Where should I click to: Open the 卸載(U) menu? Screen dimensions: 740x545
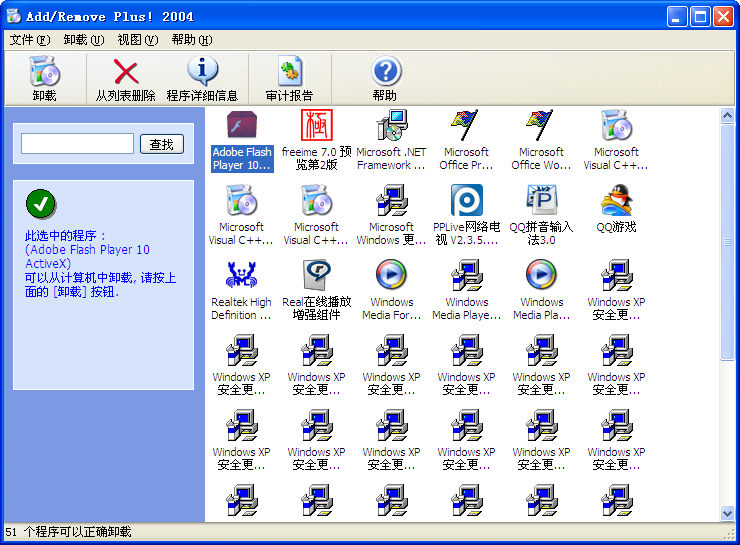click(x=83, y=40)
